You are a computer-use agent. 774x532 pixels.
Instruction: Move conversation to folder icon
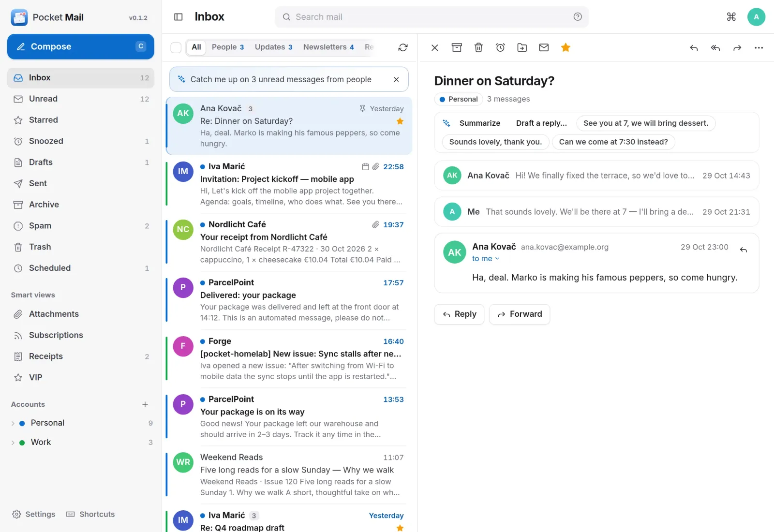522,47
